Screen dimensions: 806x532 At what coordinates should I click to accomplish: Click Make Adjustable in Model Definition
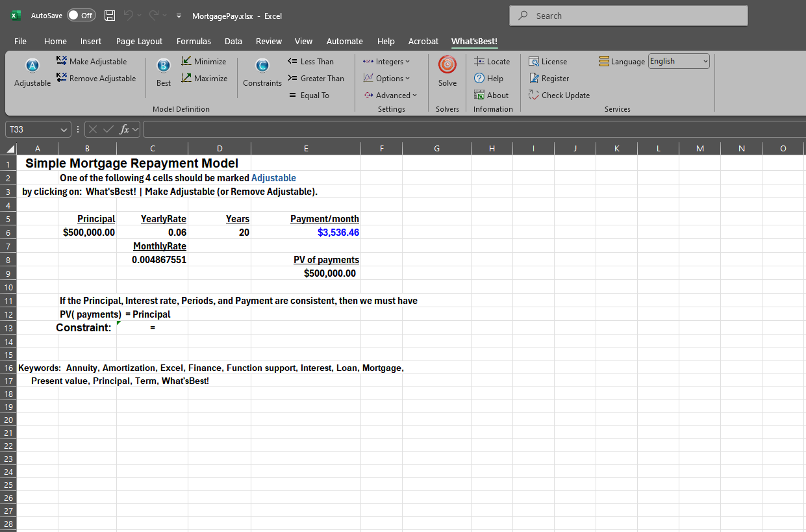92,62
